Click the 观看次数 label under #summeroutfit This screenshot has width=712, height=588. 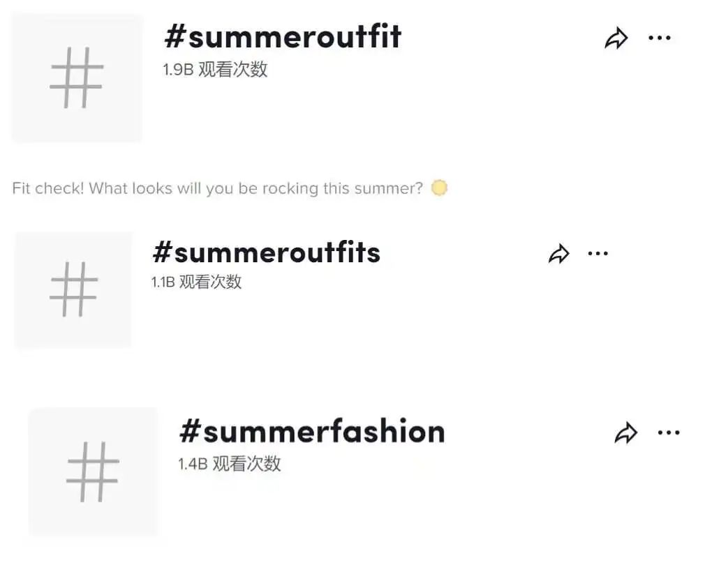click(x=233, y=70)
